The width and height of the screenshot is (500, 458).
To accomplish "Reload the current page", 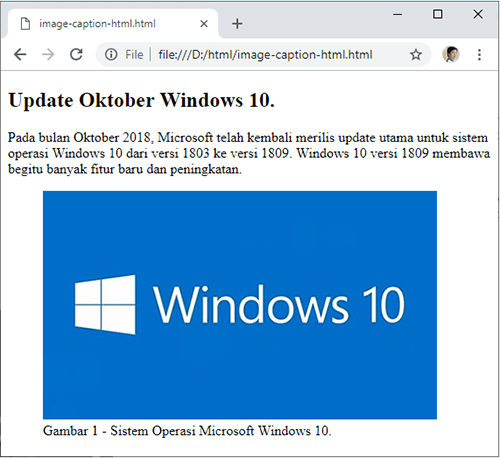I will 76,54.
